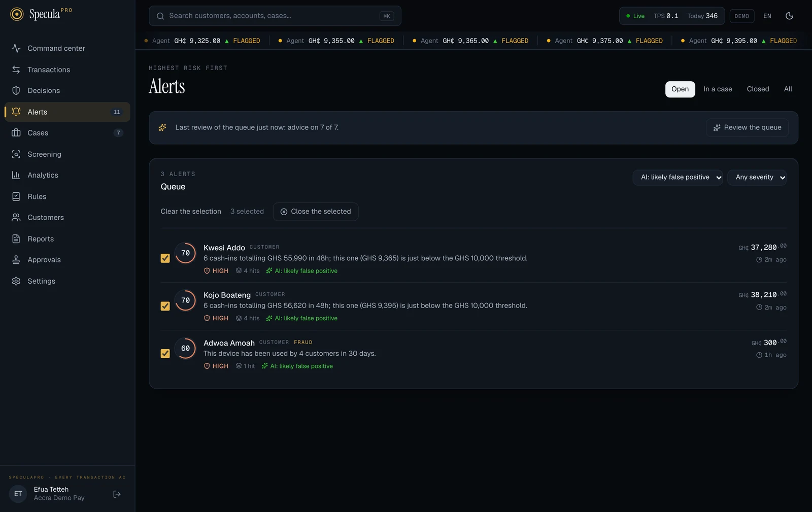
Task: Click the Cases briefcase icon
Action: (x=16, y=133)
